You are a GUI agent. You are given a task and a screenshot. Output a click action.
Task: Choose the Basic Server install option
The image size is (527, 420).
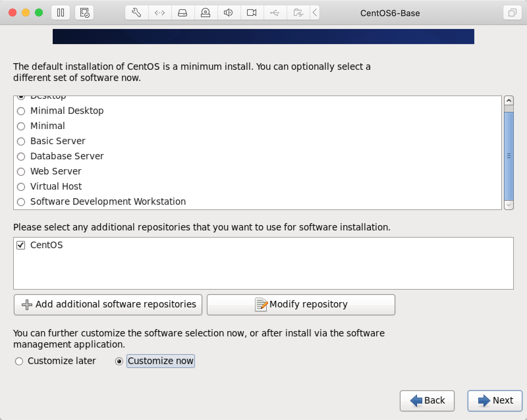click(x=21, y=141)
